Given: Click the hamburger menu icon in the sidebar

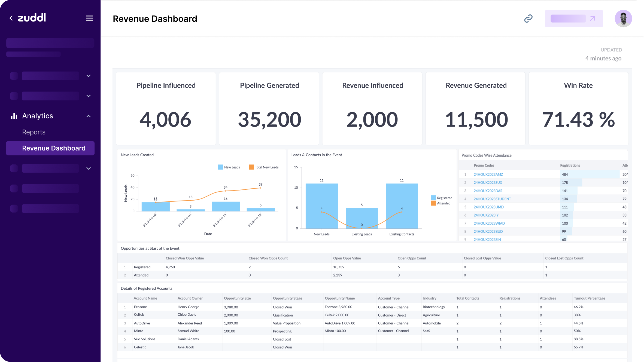Looking at the screenshot, I should 89,18.
